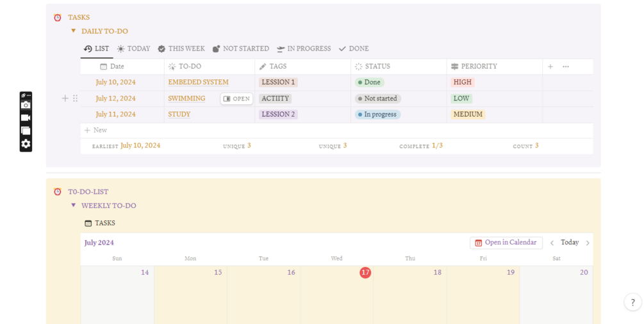Open the TAGS column header menu
Image resolution: width=644 pixels, height=324 pixels.
[302, 67]
